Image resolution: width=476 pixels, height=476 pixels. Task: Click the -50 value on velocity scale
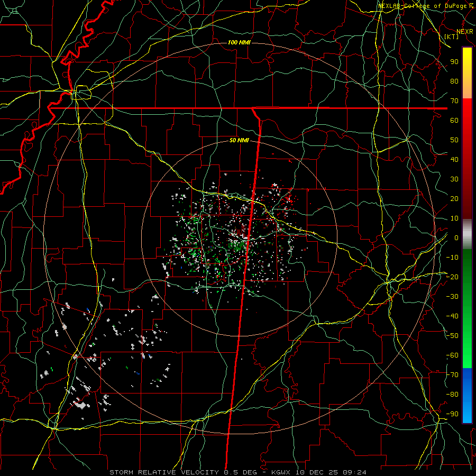tap(452, 336)
